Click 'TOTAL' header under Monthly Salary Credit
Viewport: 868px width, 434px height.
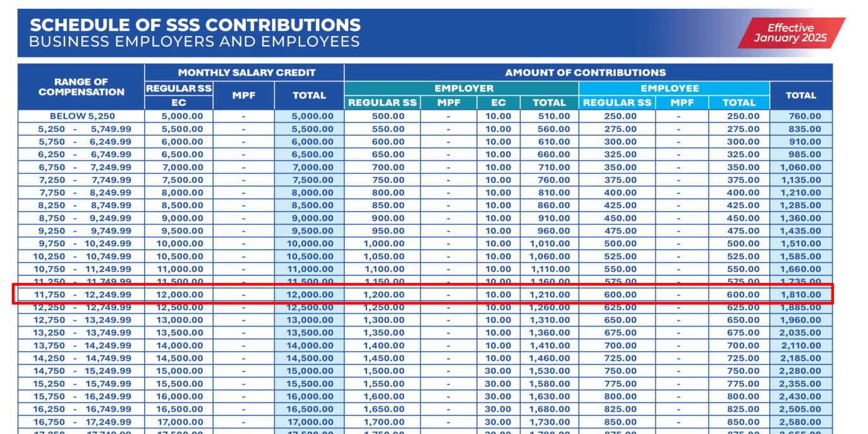click(310, 95)
